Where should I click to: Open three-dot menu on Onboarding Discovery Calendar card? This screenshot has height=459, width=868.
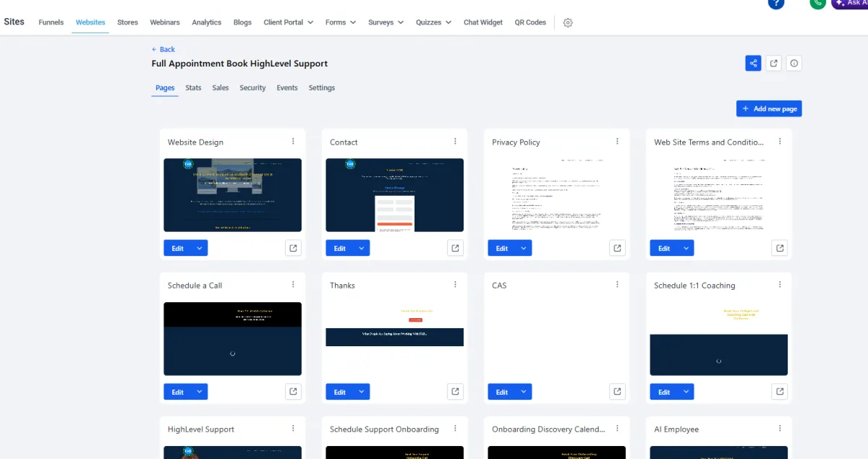pyautogui.click(x=617, y=429)
